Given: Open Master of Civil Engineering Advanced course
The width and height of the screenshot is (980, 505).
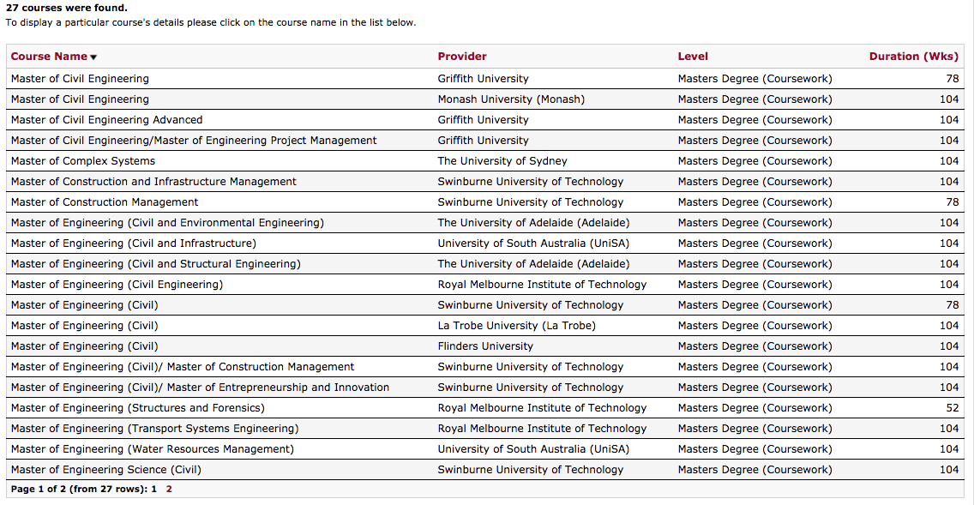Looking at the screenshot, I should click(x=107, y=120).
